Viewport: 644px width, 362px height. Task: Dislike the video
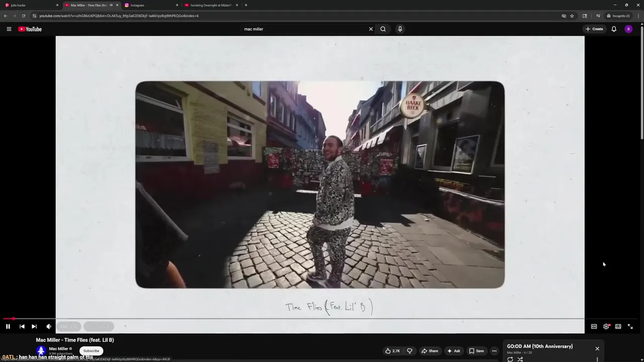pyautogui.click(x=410, y=351)
